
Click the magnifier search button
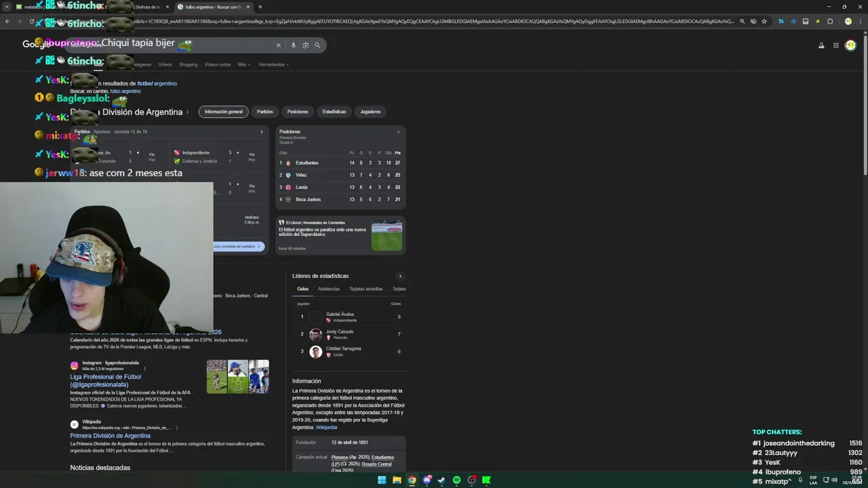pos(317,45)
